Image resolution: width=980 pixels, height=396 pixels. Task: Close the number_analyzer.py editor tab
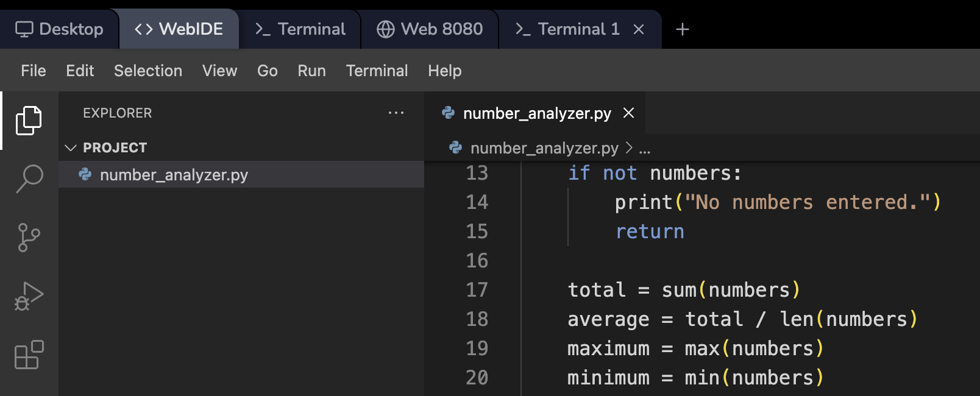pos(629,113)
